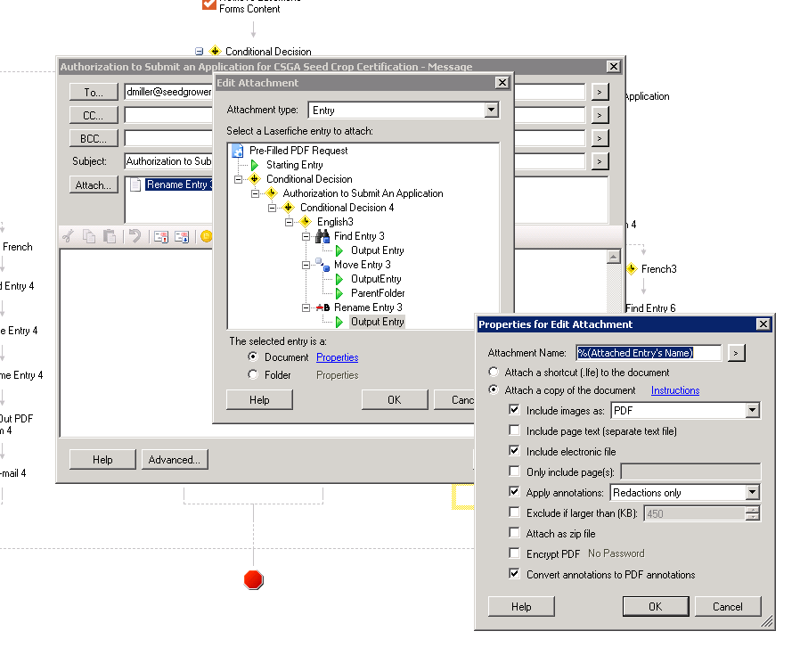
Task: Click the Pre-Filled PDF Request workflow icon
Action: [238, 151]
